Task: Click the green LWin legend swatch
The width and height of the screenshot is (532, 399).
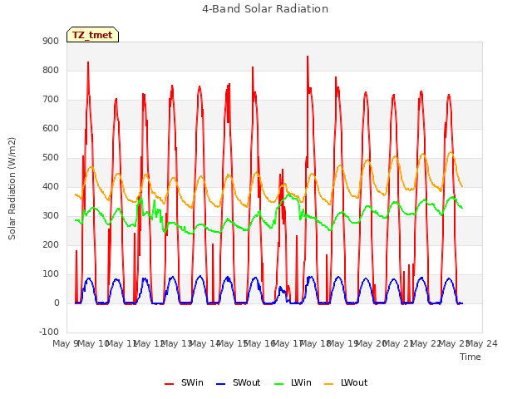Action: (x=279, y=384)
